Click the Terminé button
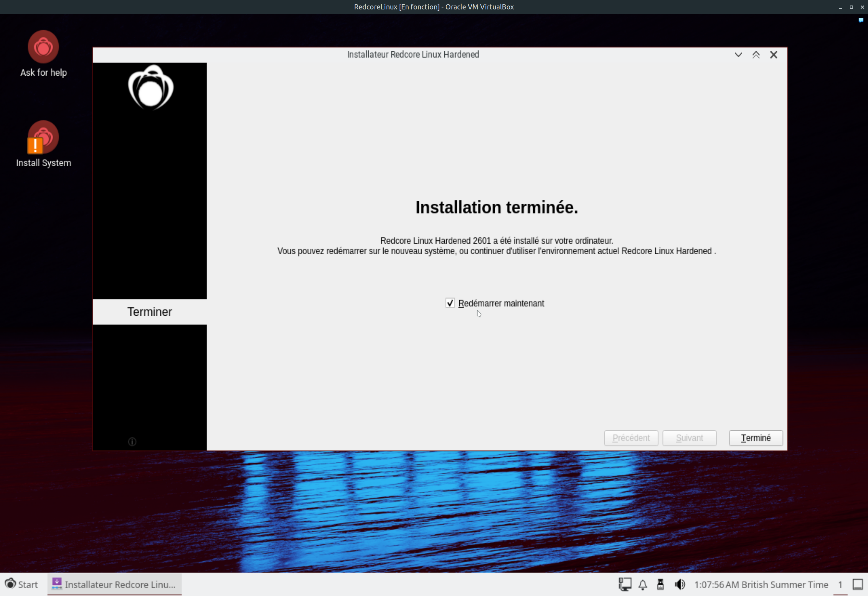 [x=756, y=438]
